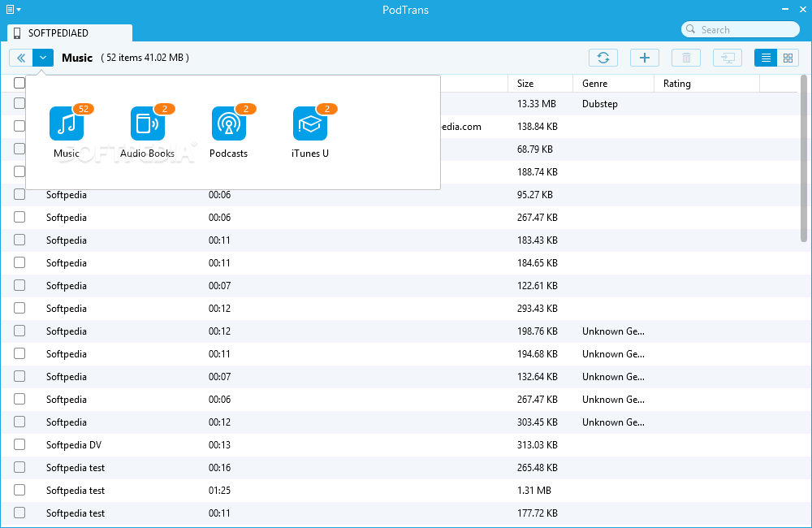Viewport: 812px width, 528px height.
Task: Switch to grid thumbnail view
Action: 788,58
